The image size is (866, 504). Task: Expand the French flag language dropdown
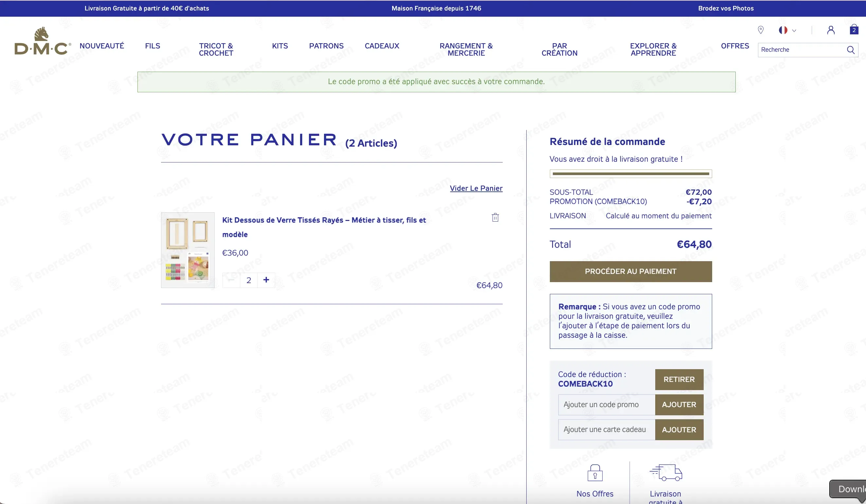point(787,30)
